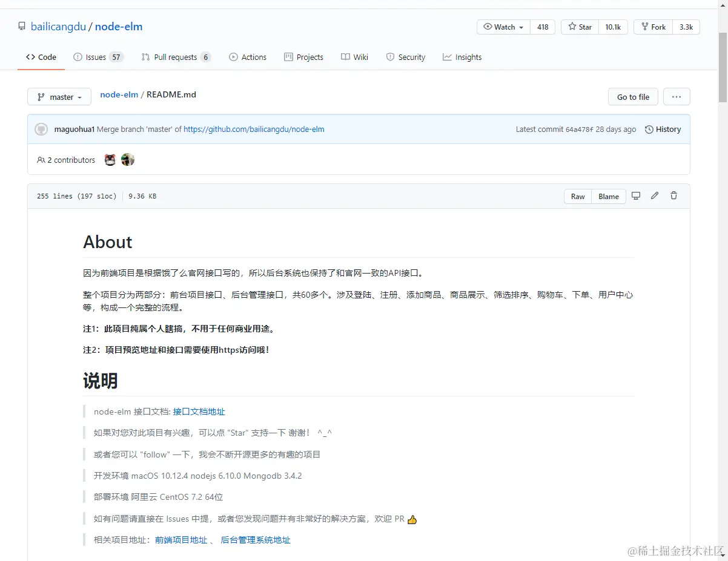Click the clock icon next to History
The width and height of the screenshot is (728, 561).
649,129
